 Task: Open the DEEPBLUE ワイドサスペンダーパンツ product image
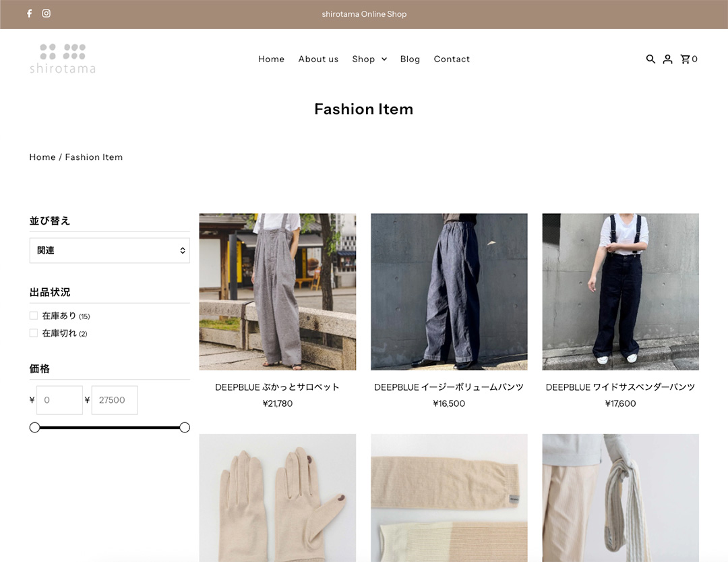(620, 291)
